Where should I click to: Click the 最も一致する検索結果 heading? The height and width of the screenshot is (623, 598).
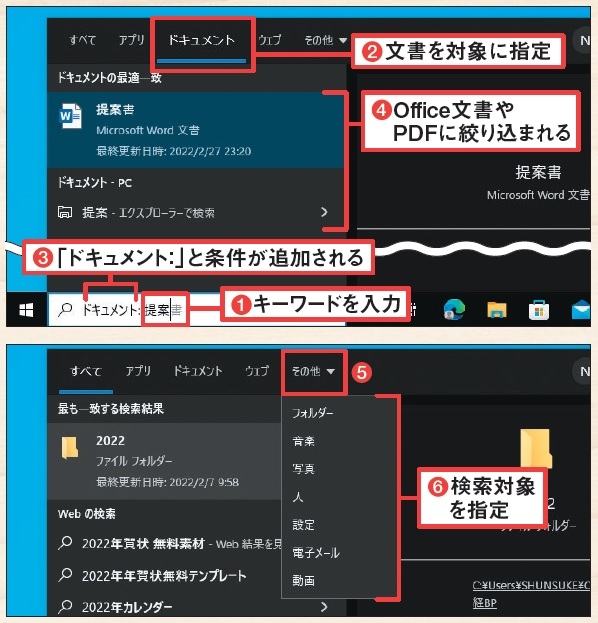point(111,408)
